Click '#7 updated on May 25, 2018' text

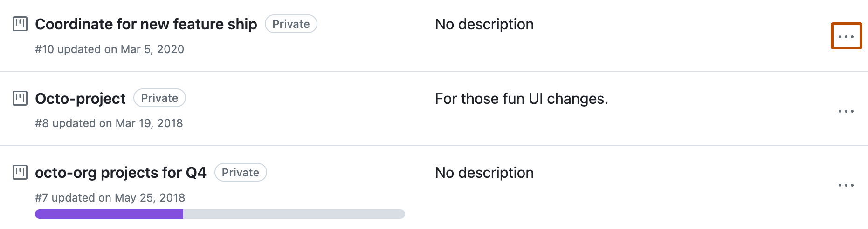[x=110, y=198]
